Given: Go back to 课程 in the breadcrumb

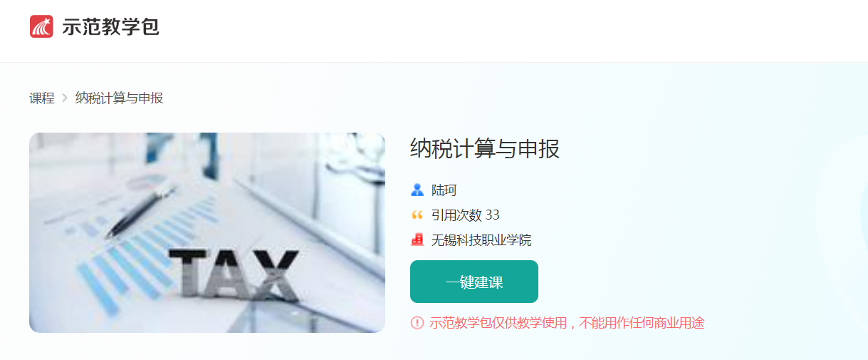Looking at the screenshot, I should tap(42, 98).
